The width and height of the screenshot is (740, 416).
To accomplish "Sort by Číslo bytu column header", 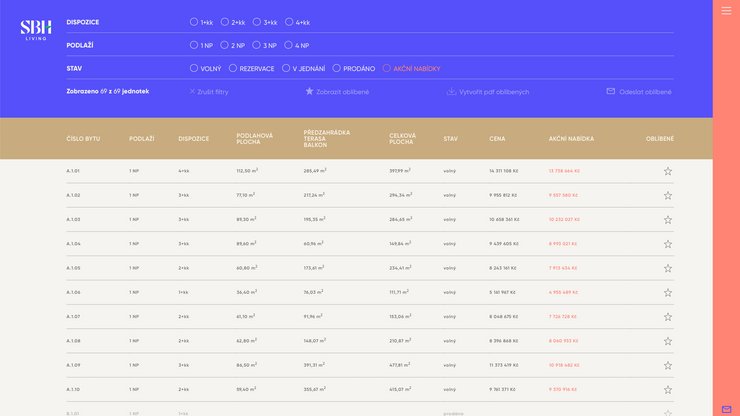I will [x=83, y=139].
